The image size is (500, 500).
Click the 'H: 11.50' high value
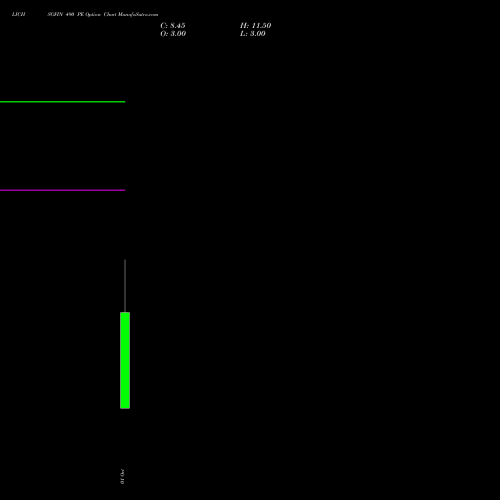click(255, 26)
